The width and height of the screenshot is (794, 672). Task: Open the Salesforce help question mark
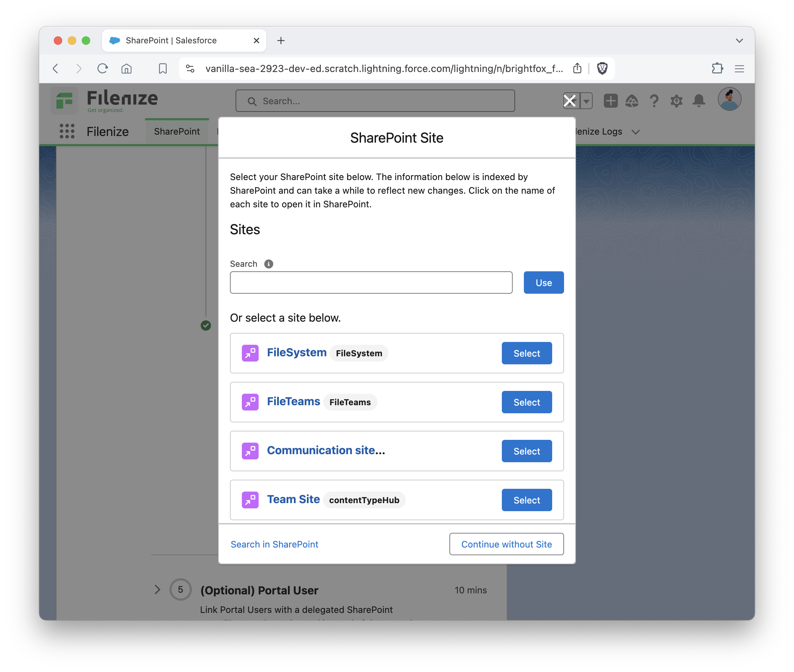(654, 101)
